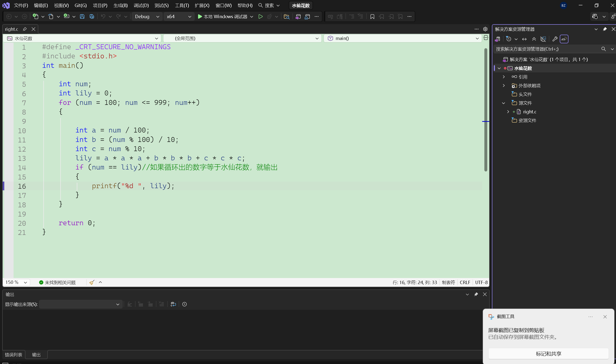This screenshot has width=616, height=364.
Task: Click the Hot Reload flame icon
Action: (x=270, y=16)
